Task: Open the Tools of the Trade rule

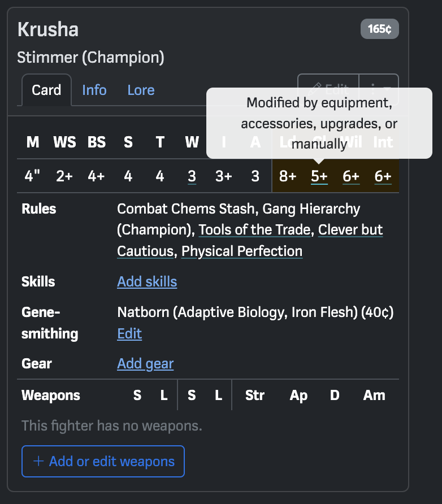Action: coord(254,230)
